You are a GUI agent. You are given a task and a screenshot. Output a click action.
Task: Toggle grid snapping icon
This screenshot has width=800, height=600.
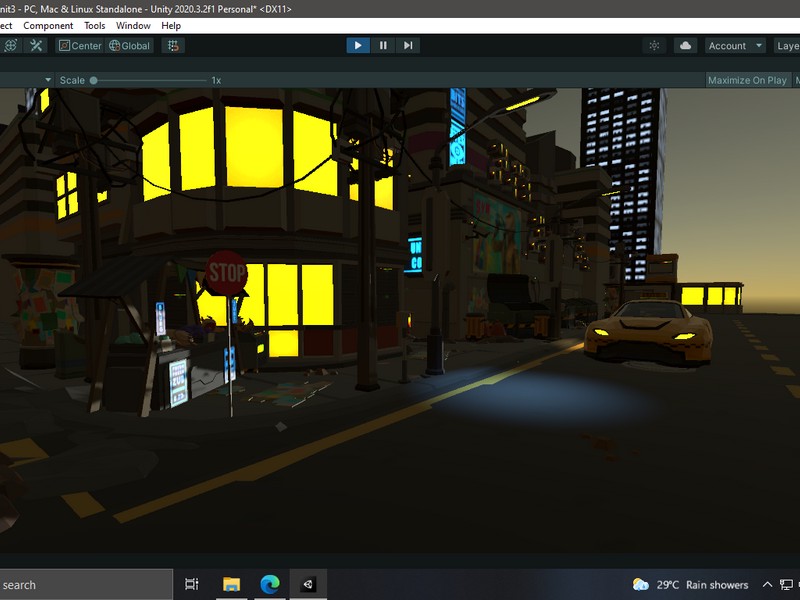tap(172, 46)
